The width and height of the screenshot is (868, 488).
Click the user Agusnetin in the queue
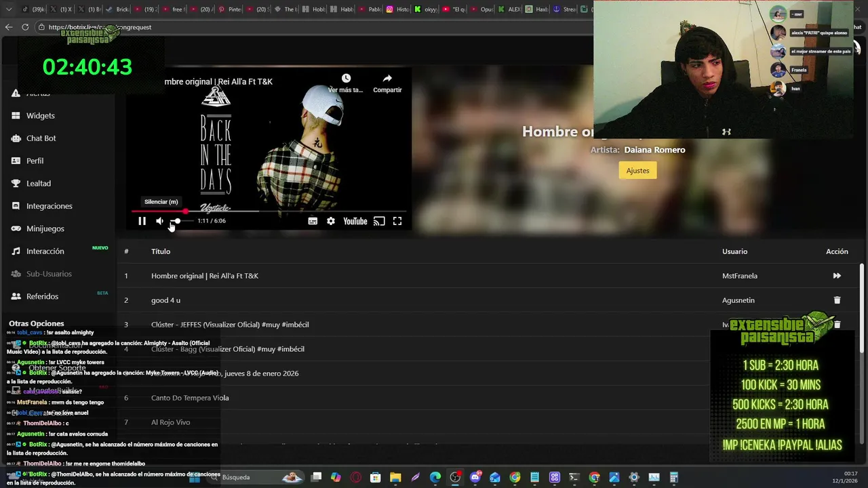pos(738,300)
